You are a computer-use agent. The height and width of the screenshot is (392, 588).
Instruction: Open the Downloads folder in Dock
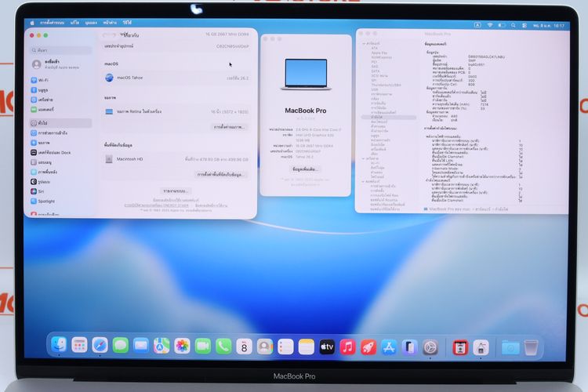tap(510, 348)
